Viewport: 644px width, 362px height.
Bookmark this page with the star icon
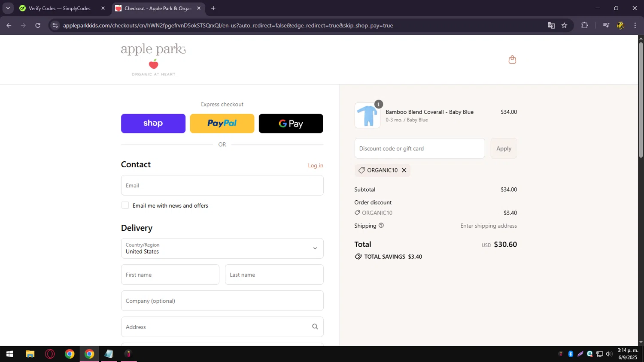coord(564,25)
